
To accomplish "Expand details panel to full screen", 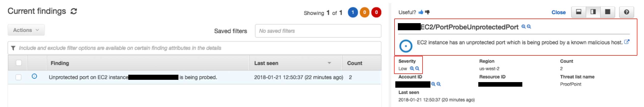I will (608, 12).
